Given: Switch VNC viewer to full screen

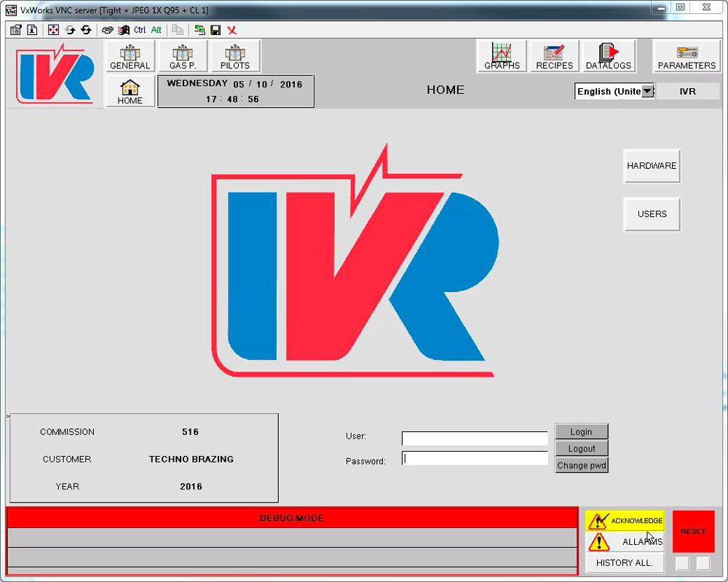Looking at the screenshot, I should 53,30.
